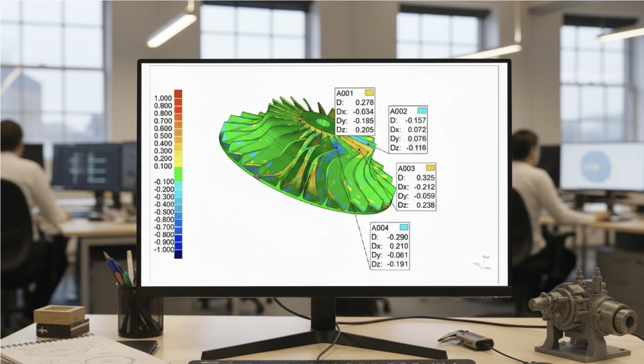Highlight the A004 annotation title

(x=380, y=228)
